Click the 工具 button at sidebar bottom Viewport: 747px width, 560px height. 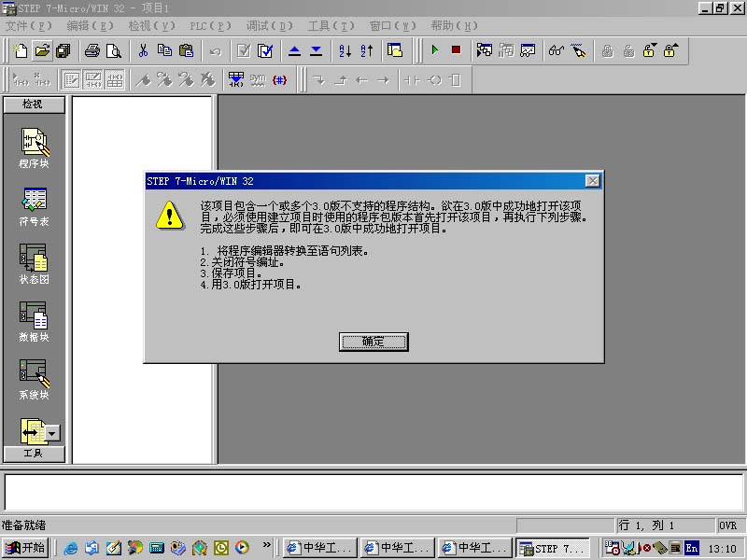tap(34, 454)
